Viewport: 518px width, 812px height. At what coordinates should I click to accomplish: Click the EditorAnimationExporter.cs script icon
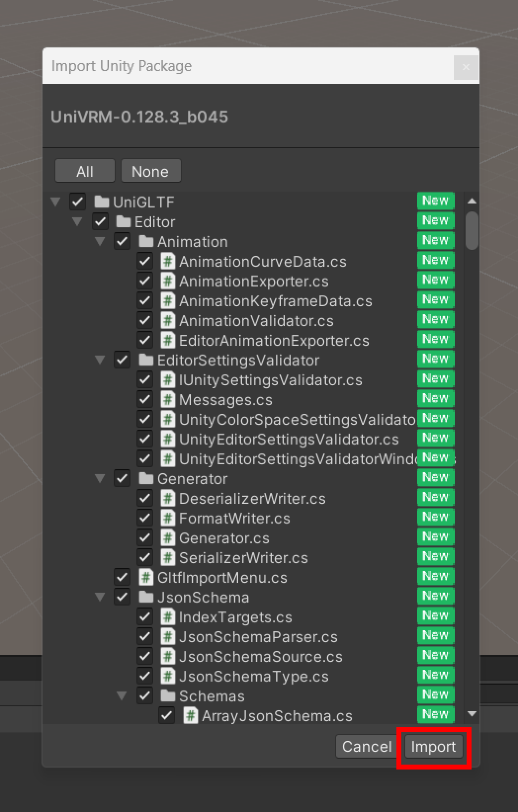168,340
